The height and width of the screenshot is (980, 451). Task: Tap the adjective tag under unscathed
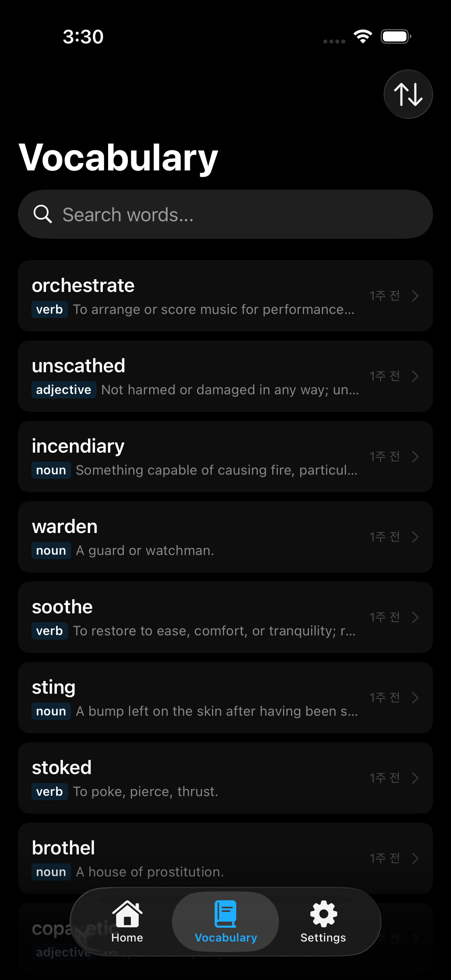coord(64,389)
